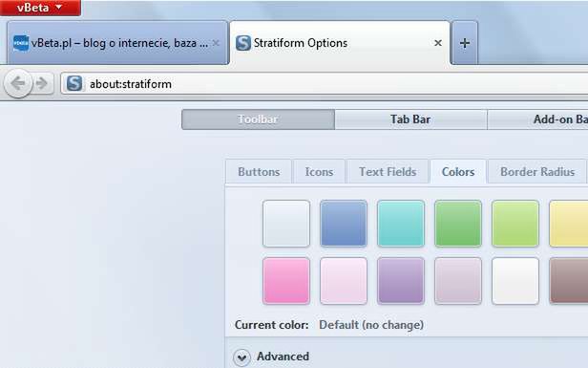Click the Stratiform Options tab favicon
588x368 pixels.
click(x=243, y=43)
